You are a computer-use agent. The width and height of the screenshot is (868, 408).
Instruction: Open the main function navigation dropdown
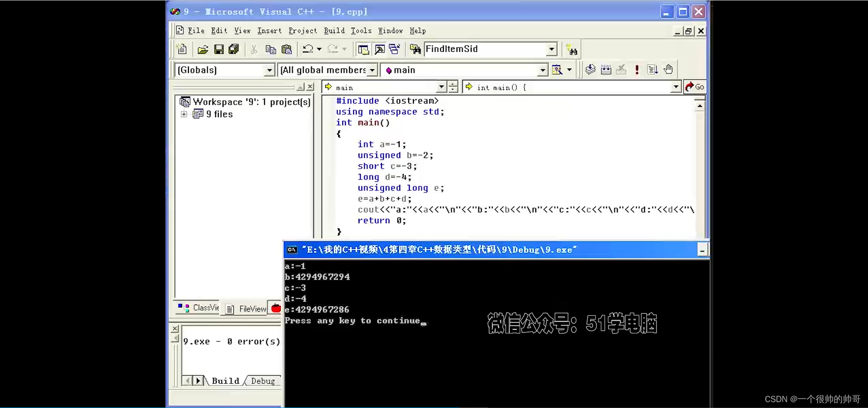[x=442, y=87]
